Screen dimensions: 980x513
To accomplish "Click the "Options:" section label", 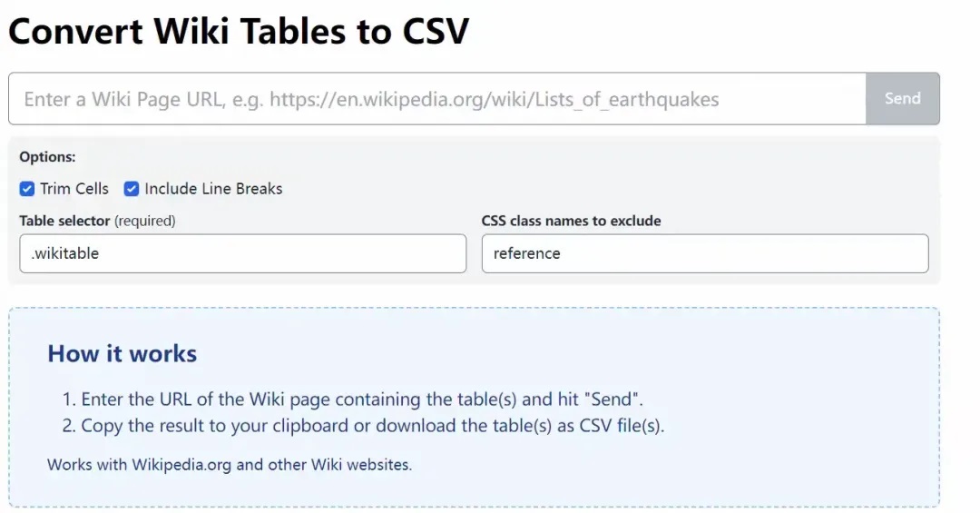I will coord(47,157).
